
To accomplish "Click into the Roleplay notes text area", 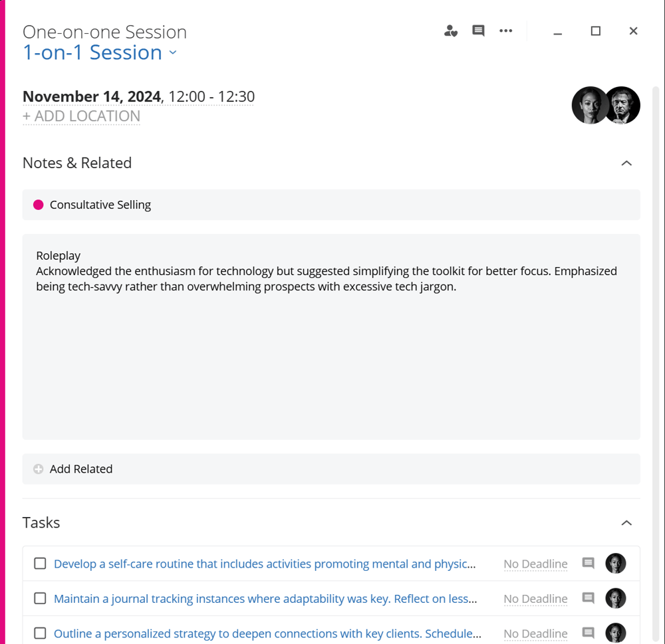I will (x=331, y=337).
